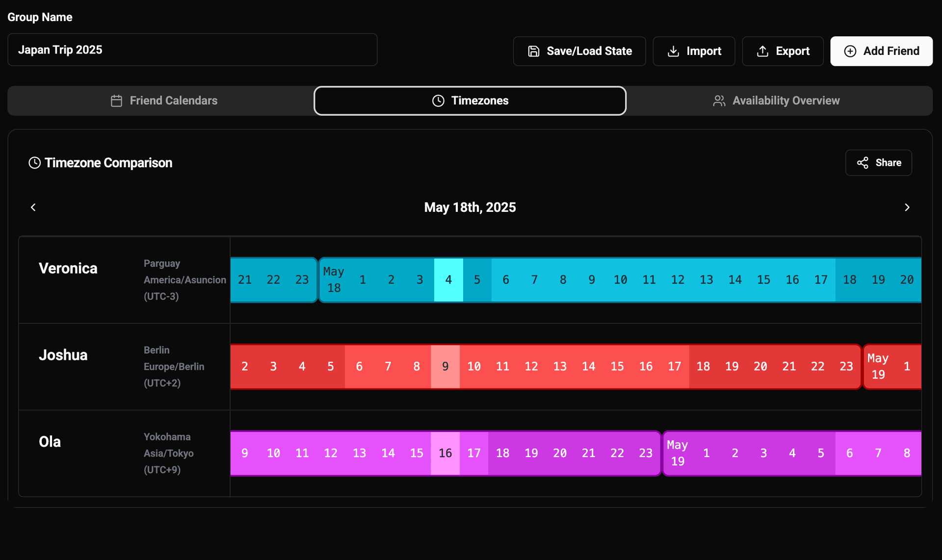Click America/Asuncion timezone text
Viewport: 942px width, 560px height.
[x=185, y=280]
